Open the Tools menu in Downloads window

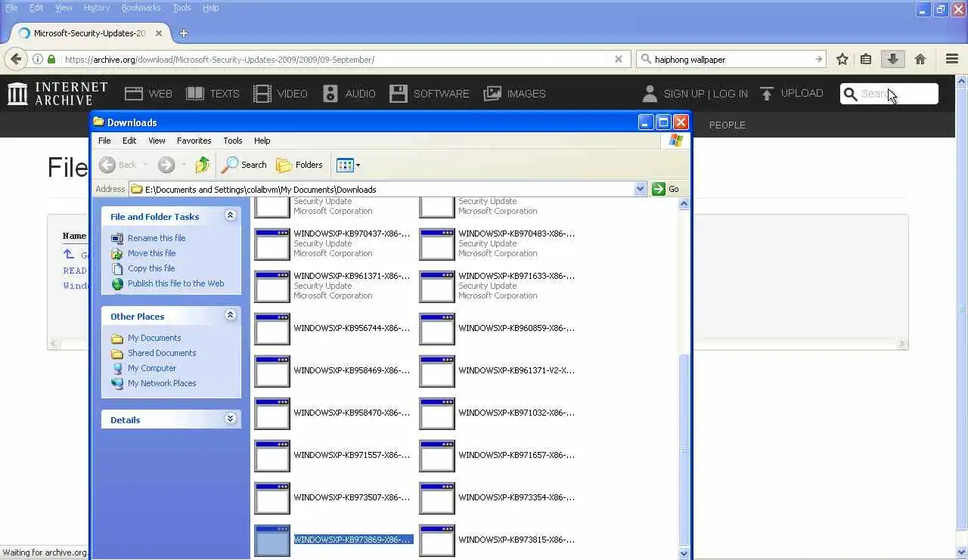233,141
